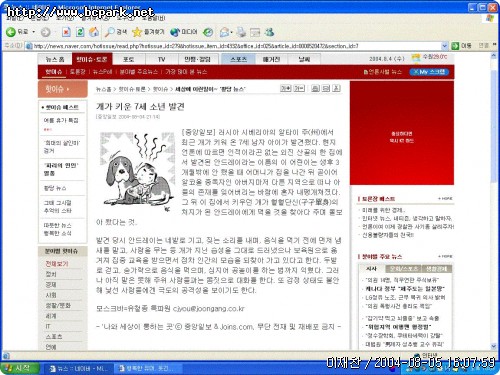Click breadcrumb 핫이슈·토론 link

[x=132, y=89]
